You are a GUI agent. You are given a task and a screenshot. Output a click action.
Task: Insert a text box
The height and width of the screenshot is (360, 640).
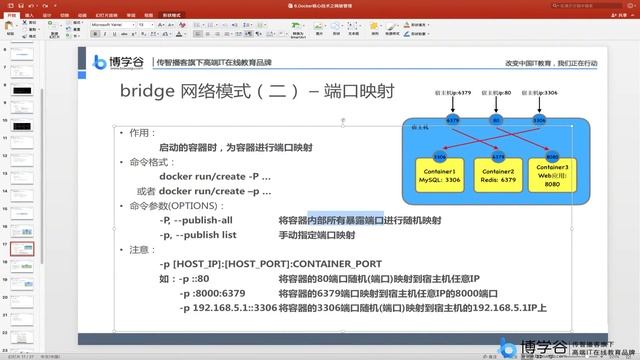(353, 29)
